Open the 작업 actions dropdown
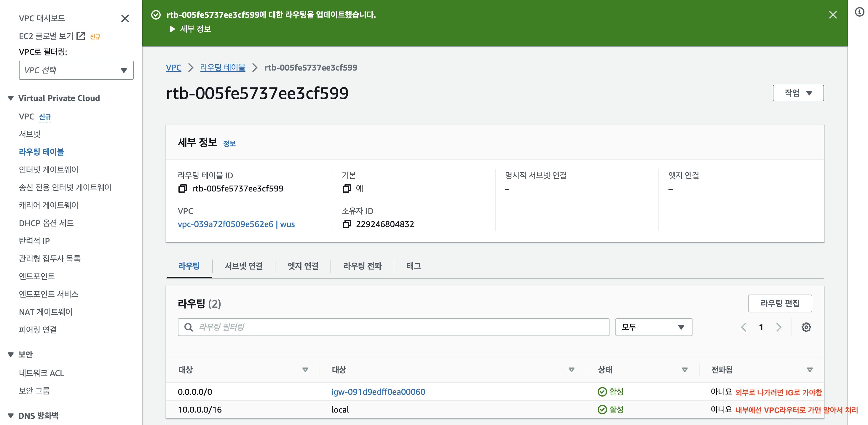 (798, 93)
